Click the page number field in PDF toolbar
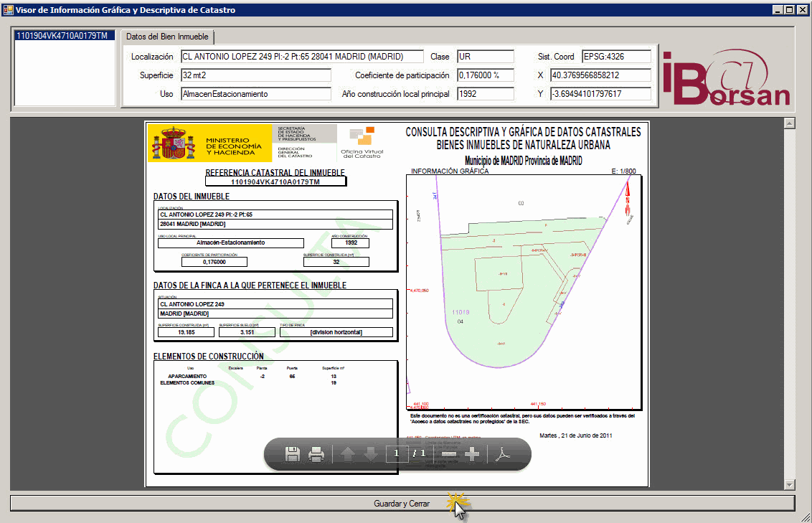The image size is (812, 523). 396,453
